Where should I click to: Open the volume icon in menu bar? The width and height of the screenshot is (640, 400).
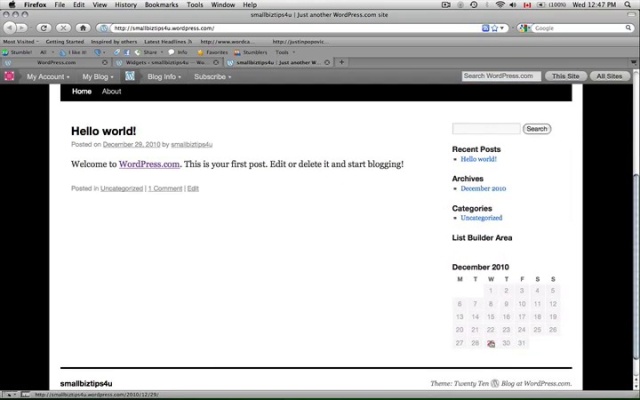[x=513, y=5]
